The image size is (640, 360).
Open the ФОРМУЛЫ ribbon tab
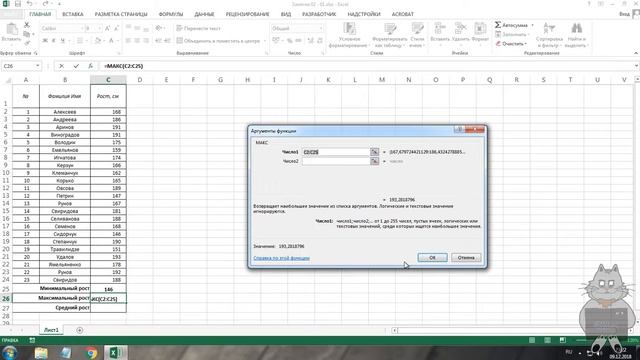pyautogui.click(x=171, y=14)
